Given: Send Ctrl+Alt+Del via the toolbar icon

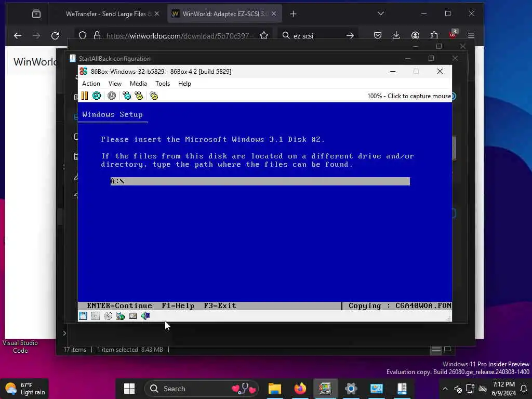Looking at the screenshot, I should tap(127, 96).
